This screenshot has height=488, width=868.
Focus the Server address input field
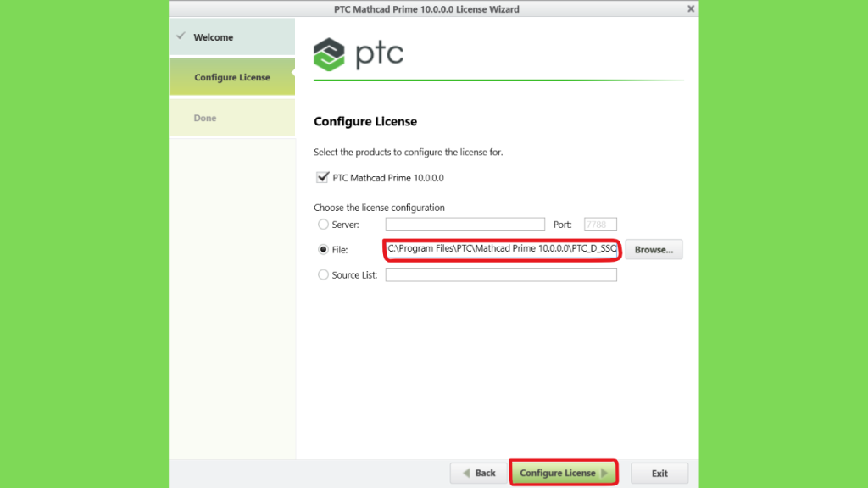tap(465, 224)
